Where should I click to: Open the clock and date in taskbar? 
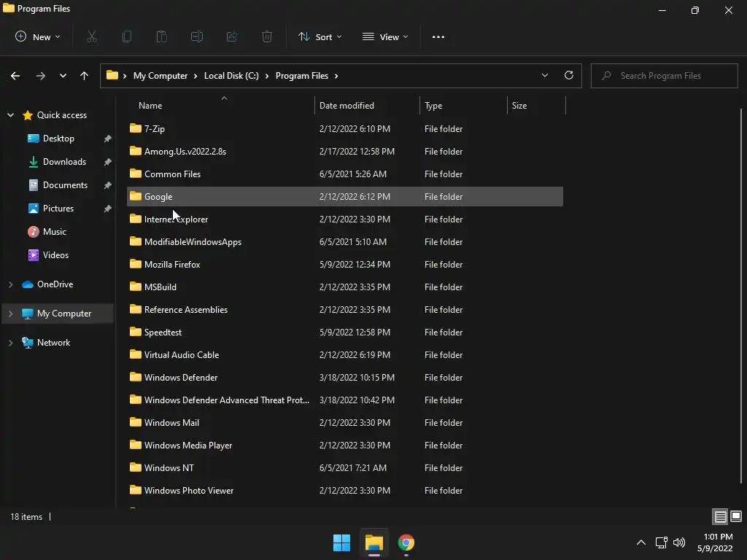(715, 542)
